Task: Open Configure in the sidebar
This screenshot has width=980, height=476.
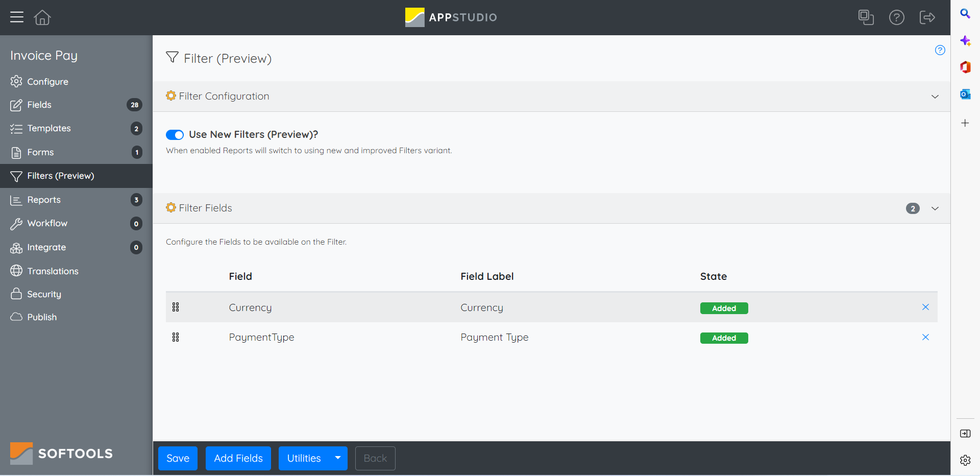Action: click(76, 82)
